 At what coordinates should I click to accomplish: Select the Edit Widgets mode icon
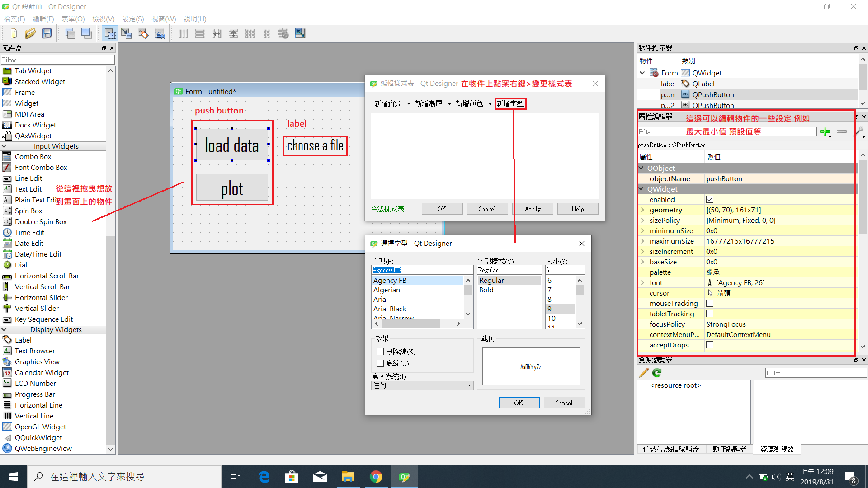point(110,33)
